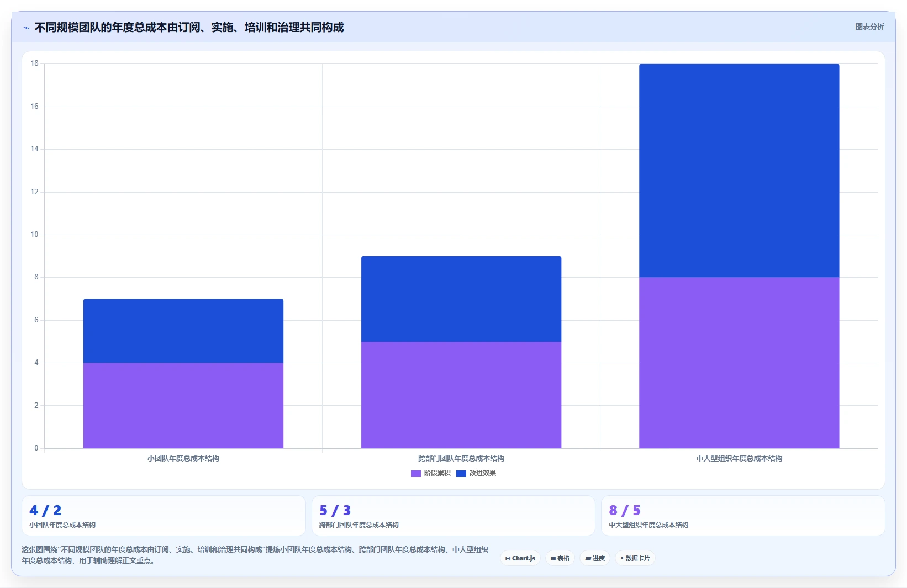Screen dimensions: 907x588
Task: Click the y-axis value 0
Action: coord(36,448)
